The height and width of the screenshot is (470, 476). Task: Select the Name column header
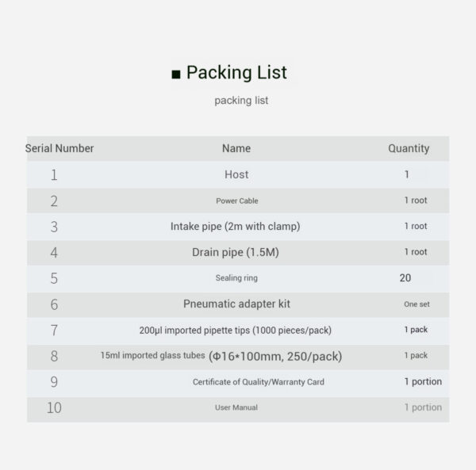[236, 148]
